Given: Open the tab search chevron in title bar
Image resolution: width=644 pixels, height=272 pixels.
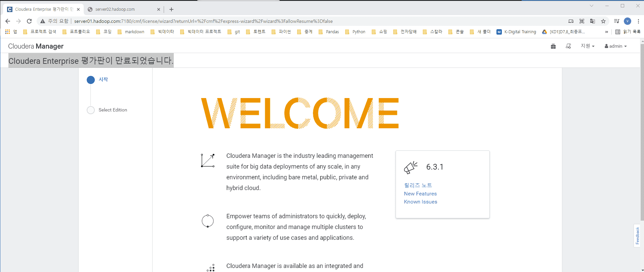Looking at the screenshot, I should coord(592,6).
